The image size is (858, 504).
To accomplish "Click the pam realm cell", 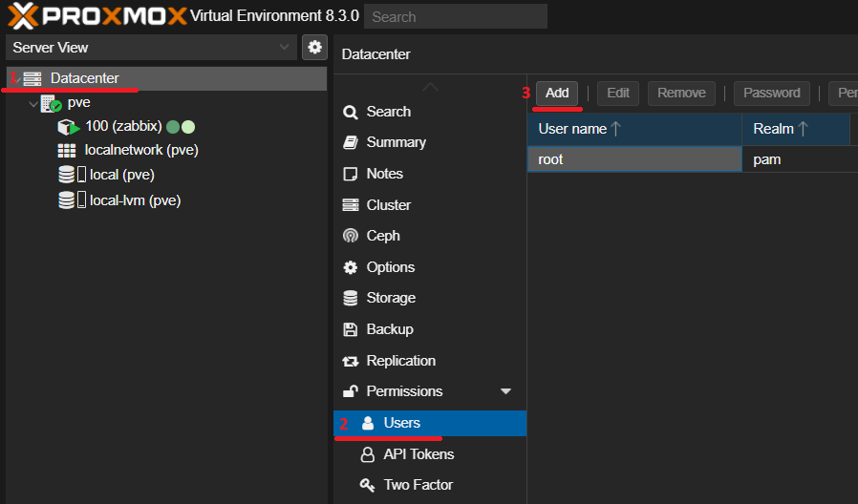I will click(796, 159).
